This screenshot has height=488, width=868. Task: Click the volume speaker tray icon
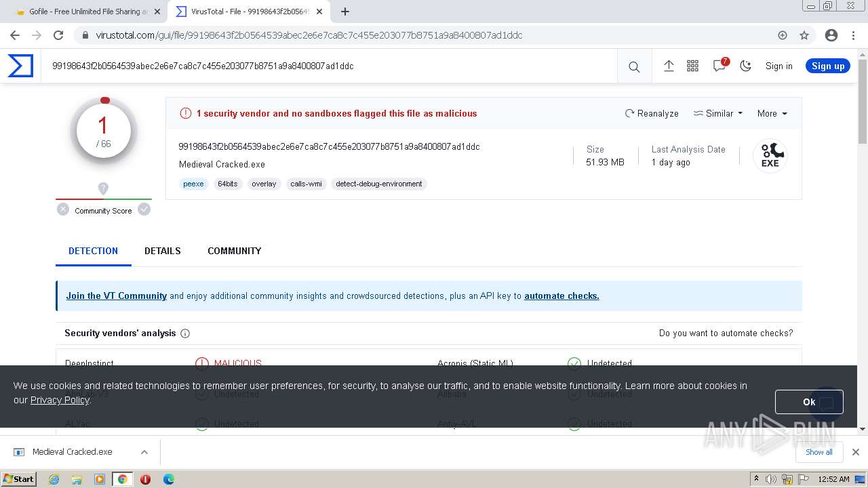pos(771,479)
